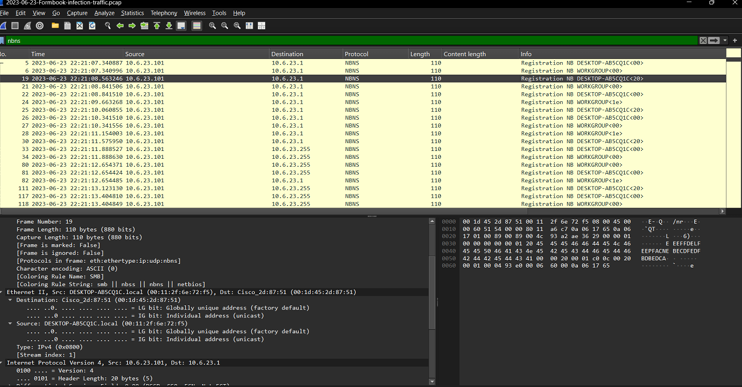Reset text to normal size

237,26
